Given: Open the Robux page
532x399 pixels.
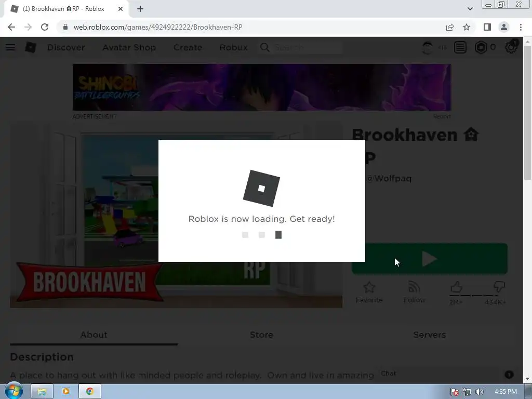Looking at the screenshot, I should pyautogui.click(x=233, y=47).
